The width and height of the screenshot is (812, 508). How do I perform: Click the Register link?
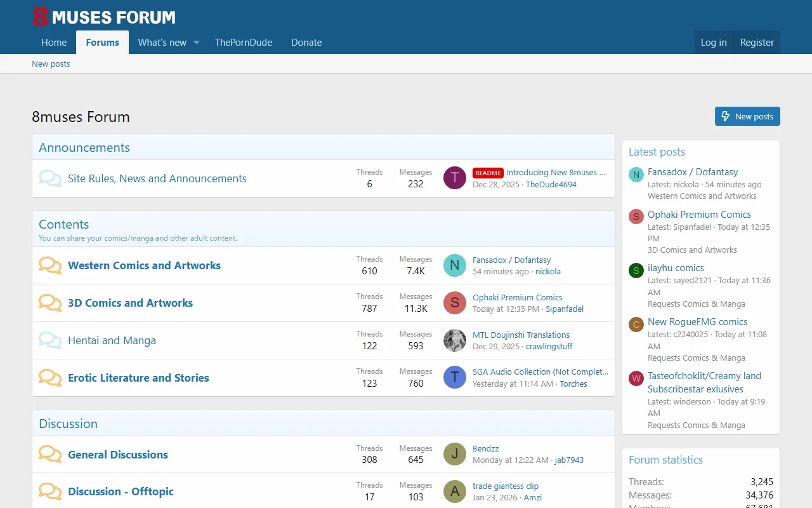[x=757, y=42]
